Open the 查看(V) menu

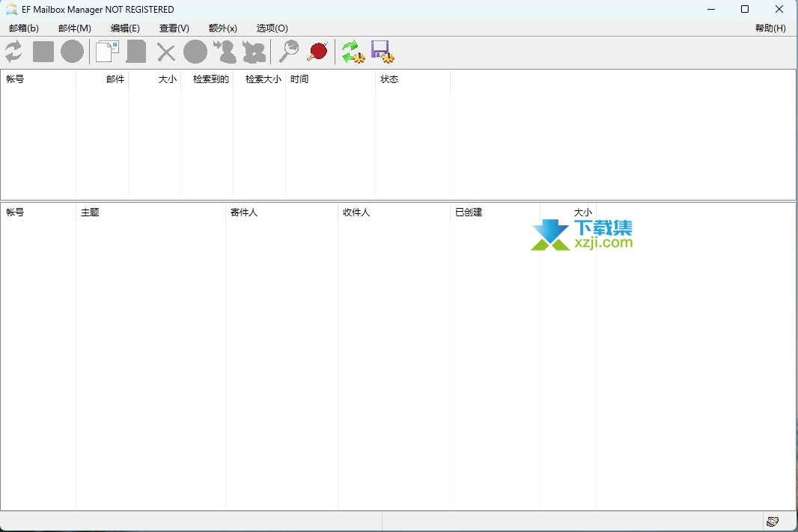174,28
